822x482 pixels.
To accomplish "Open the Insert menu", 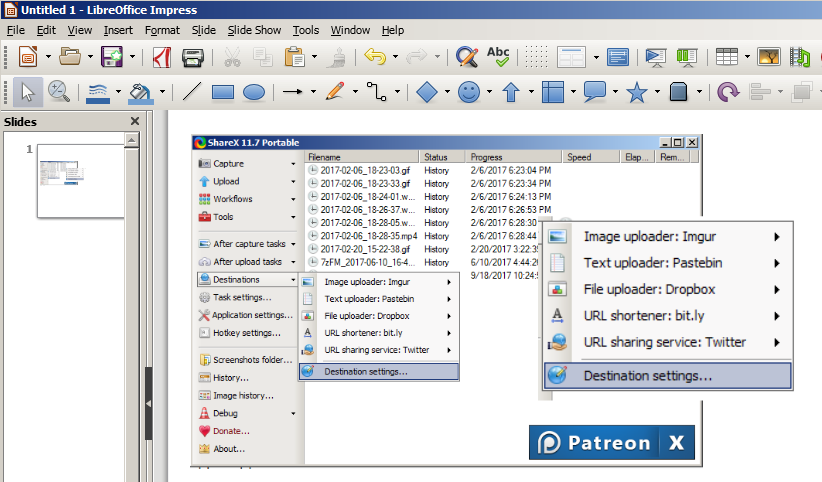I will tap(118, 30).
